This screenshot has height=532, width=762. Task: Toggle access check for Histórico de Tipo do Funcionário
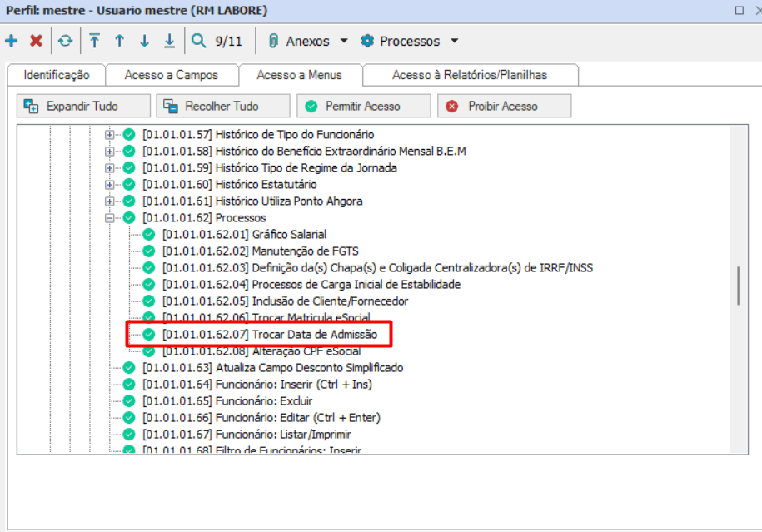pos(129,135)
